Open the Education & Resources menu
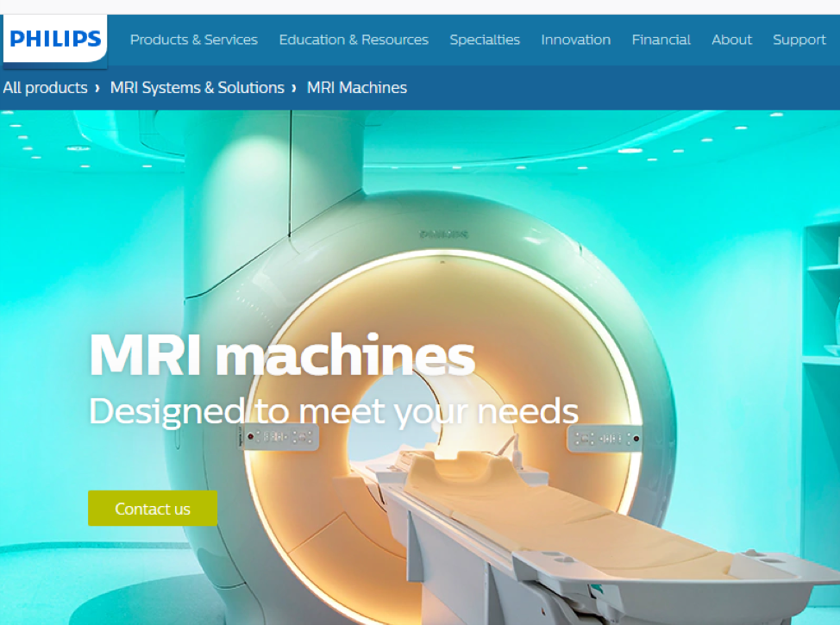This screenshot has width=840, height=625. pos(354,40)
